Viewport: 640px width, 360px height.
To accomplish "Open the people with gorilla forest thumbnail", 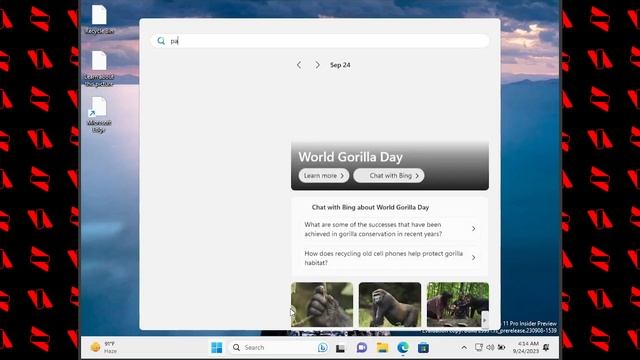I will click(458, 304).
